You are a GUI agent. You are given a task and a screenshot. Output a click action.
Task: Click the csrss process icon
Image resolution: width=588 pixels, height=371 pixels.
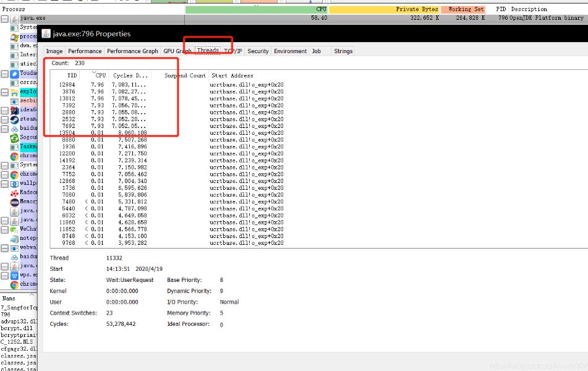pyautogui.click(x=15, y=82)
